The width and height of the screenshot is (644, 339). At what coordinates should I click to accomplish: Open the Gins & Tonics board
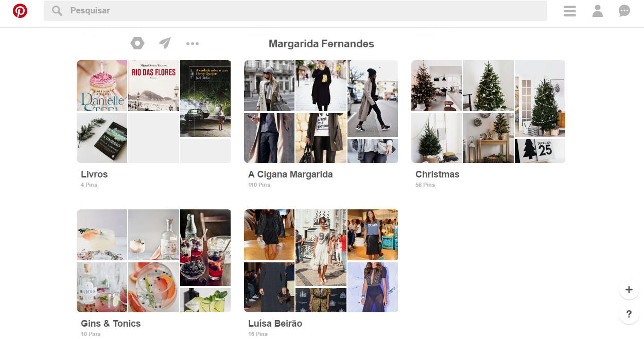coord(111,324)
